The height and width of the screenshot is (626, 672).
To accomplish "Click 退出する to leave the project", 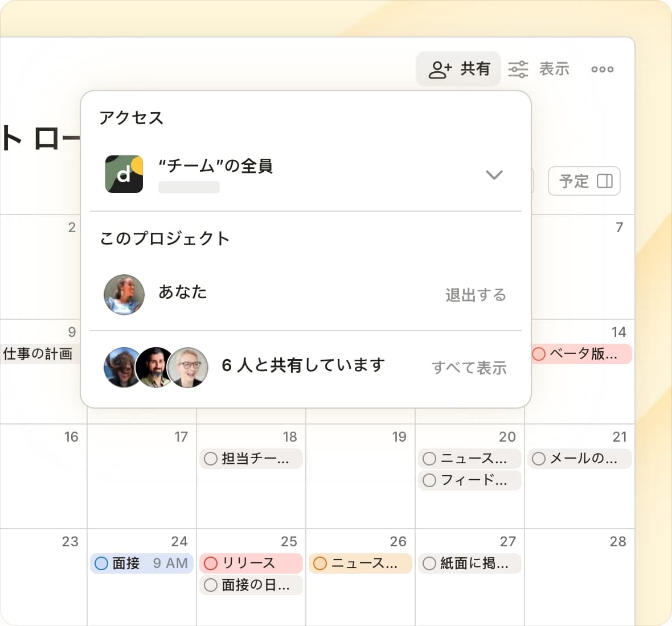I will tap(476, 295).
